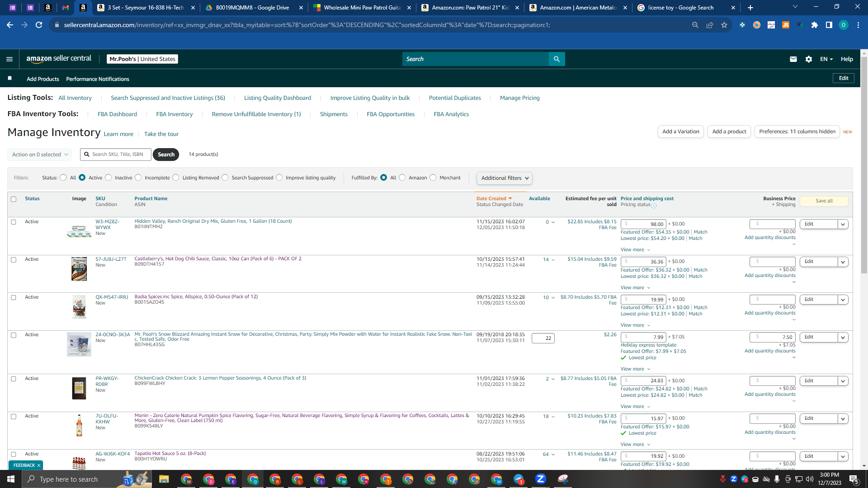Open File Explorer from taskbar
This screenshot has height=488, width=868.
coord(164,479)
